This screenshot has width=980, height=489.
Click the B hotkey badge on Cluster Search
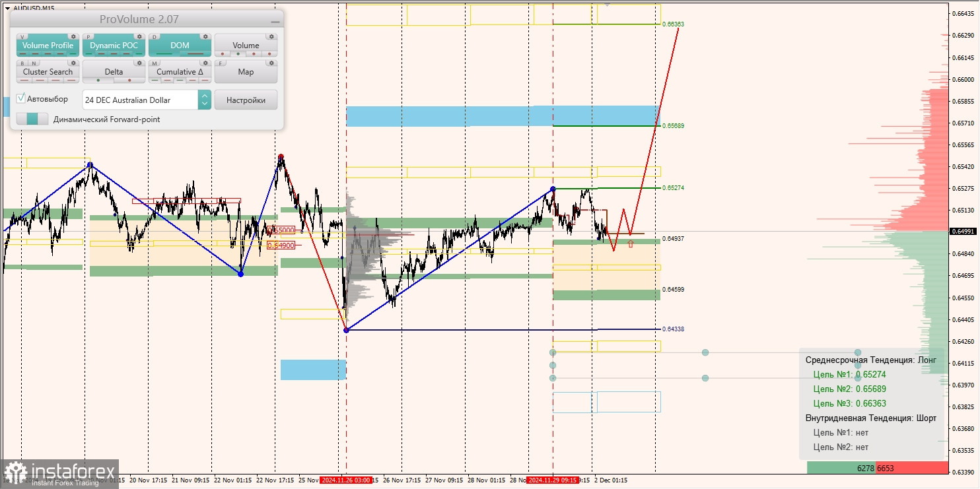pos(23,63)
